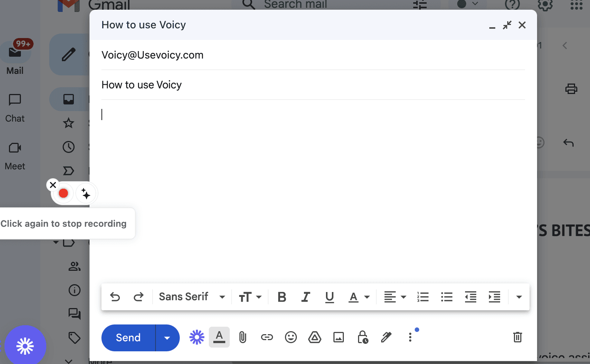Click the Voicy AI sparkle button
Screen dimensions: 590x364
(86, 194)
